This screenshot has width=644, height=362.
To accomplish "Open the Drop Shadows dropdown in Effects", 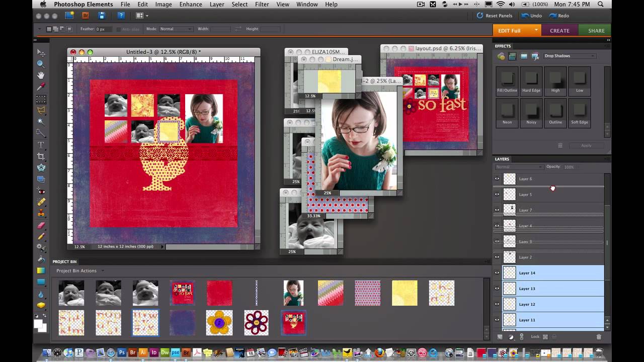I will coord(570,56).
